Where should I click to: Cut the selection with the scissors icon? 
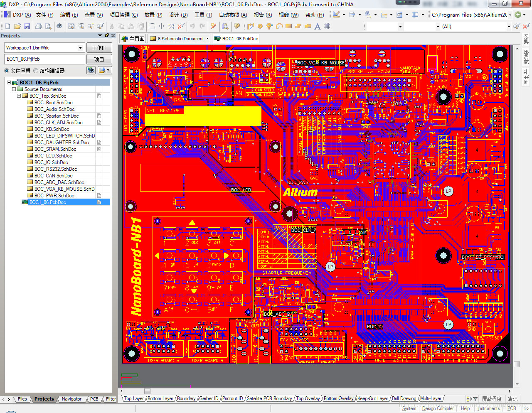[x=111, y=26]
